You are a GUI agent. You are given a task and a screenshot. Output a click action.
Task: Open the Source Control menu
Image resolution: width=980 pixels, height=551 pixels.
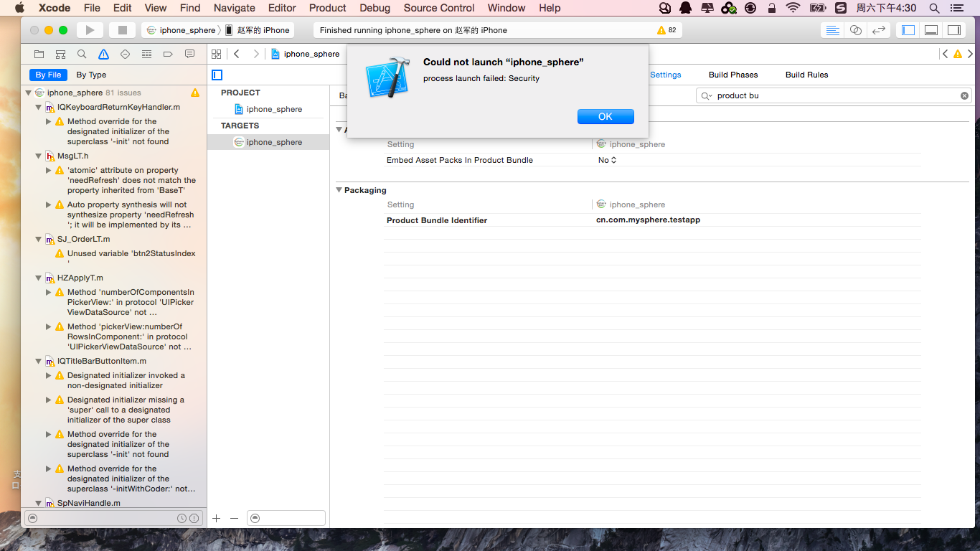439,8
